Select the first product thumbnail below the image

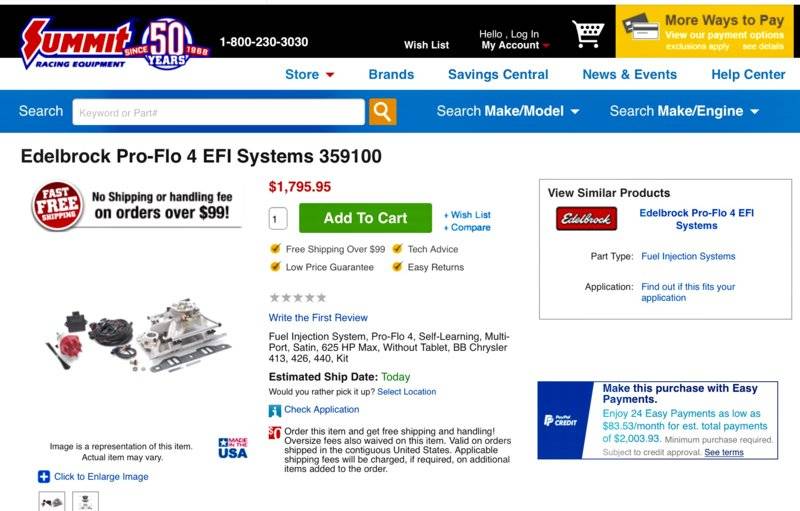[x=52, y=501]
